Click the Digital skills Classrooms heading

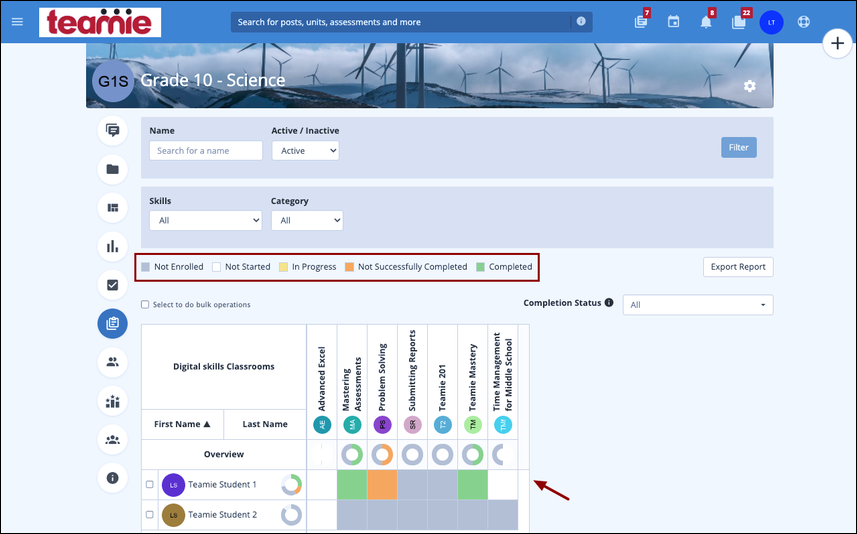[x=224, y=367]
